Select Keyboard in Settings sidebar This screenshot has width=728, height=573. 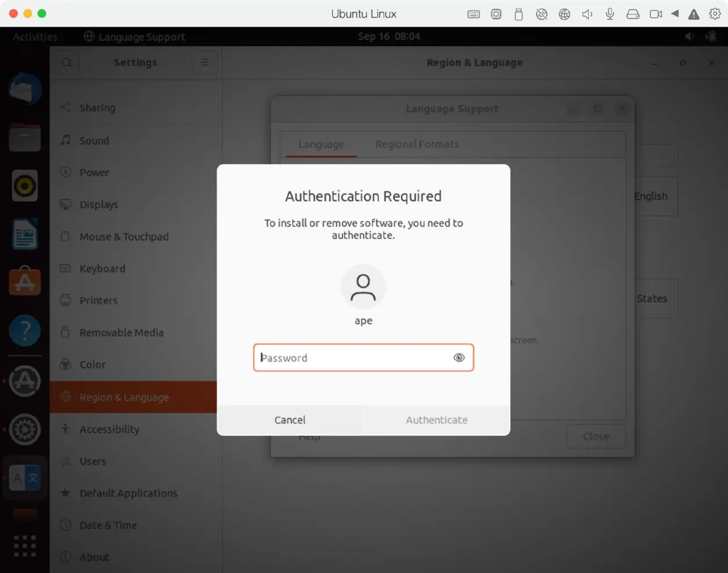click(136, 269)
